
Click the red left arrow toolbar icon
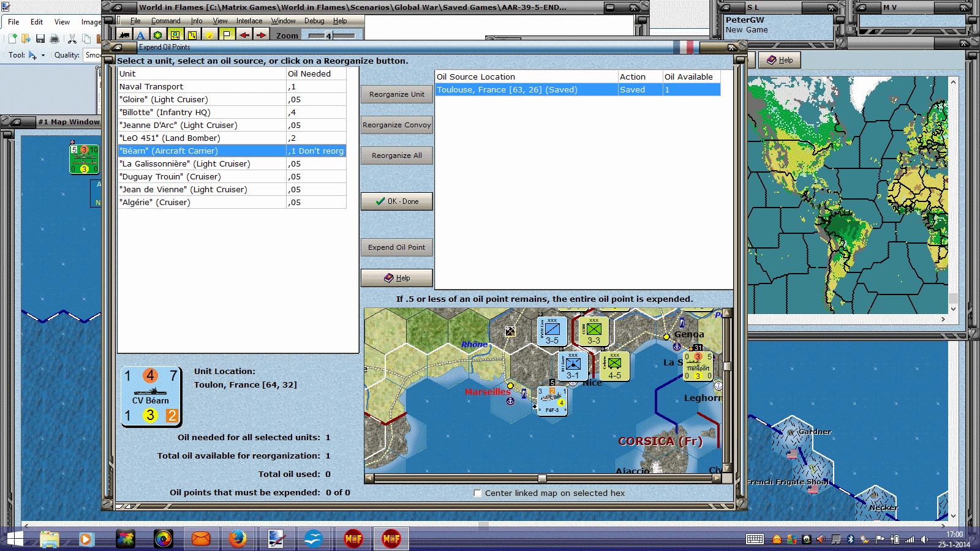(244, 35)
